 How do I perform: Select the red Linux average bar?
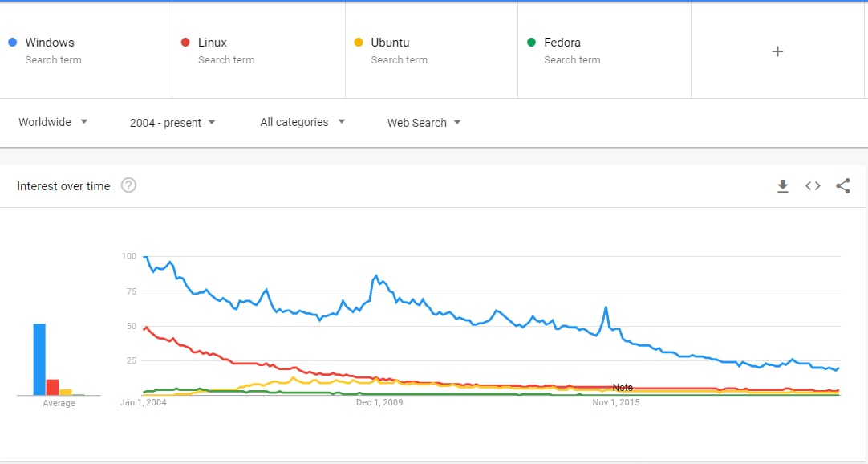(53, 387)
